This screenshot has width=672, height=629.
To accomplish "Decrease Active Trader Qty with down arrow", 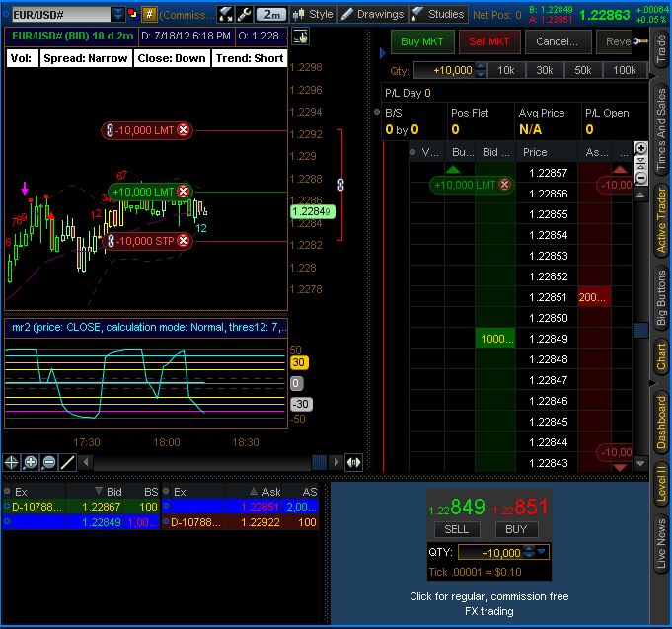I will (482, 74).
